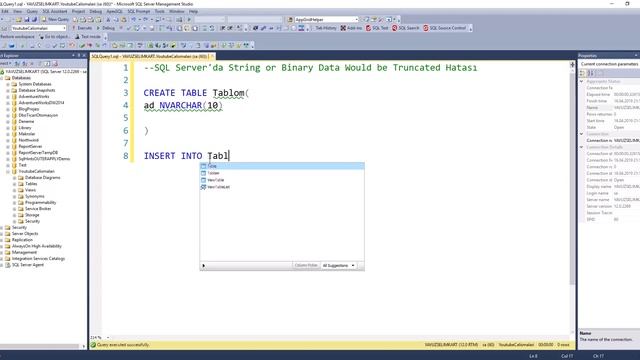
Task: Select first Table suggestion in autocomplete list
Action: click(x=282, y=166)
